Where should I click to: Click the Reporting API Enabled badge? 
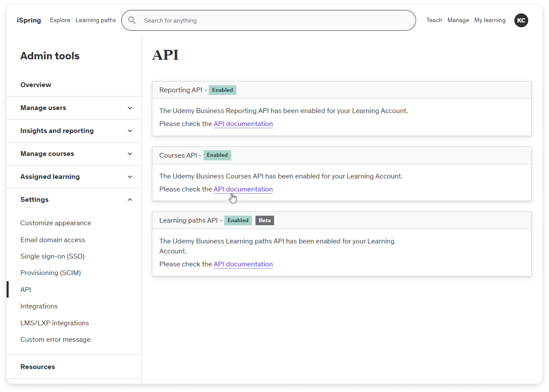(x=222, y=90)
